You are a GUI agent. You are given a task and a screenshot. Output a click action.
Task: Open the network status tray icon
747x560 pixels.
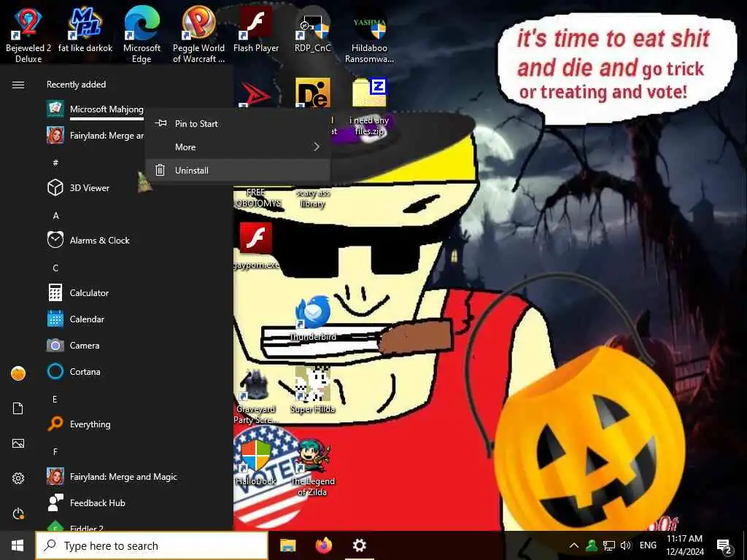(x=609, y=545)
